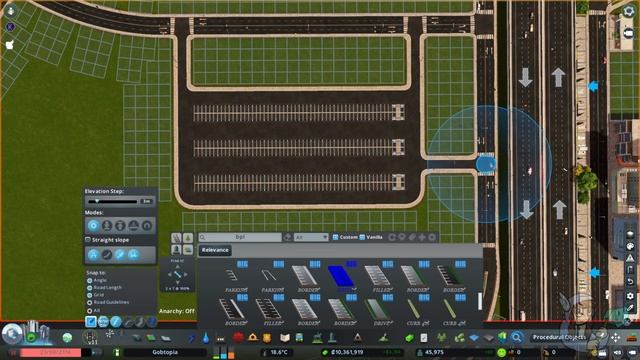
Task: Toggle the Vanilla assets checkbox
Action: (x=362, y=237)
